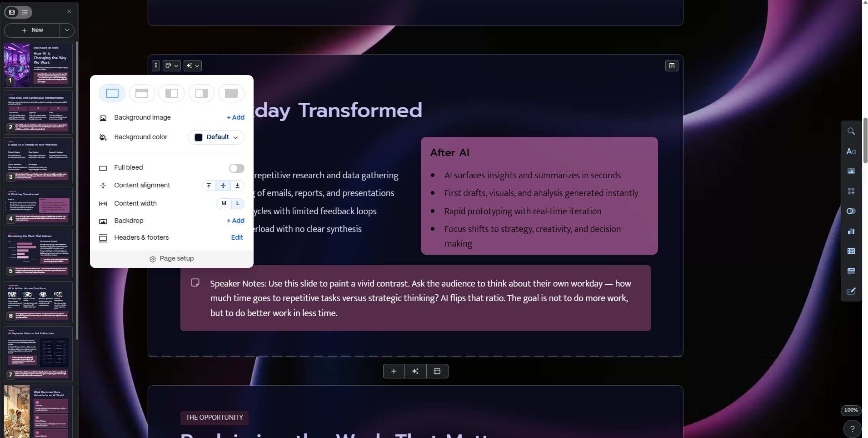The width and height of the screenshot is (868, 438).
Task: Open the search tool in right toolbar
Action: pyautogui.click(x=851, y=131)
